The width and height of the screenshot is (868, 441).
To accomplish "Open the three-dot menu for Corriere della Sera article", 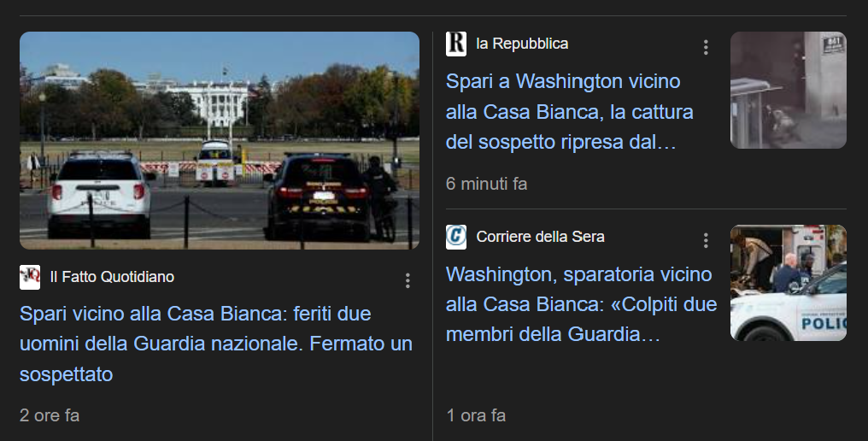I will point(706,240).
